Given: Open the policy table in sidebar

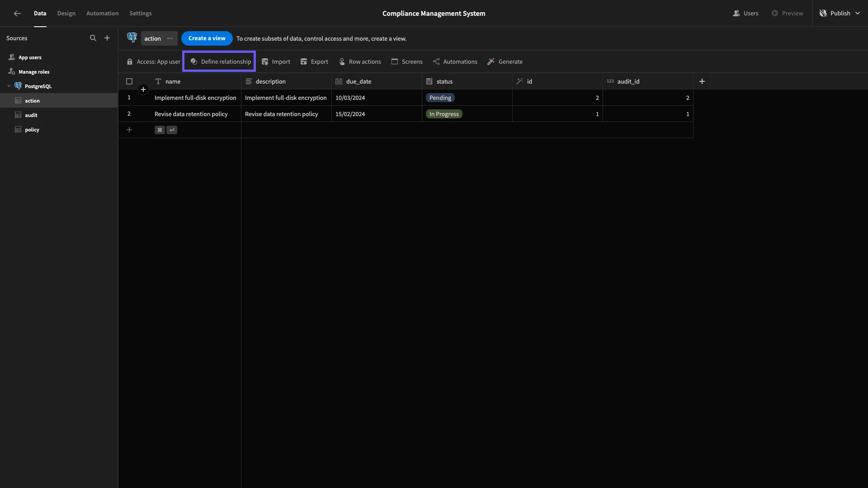Looking at the screenshot, I should pos(59,130).
